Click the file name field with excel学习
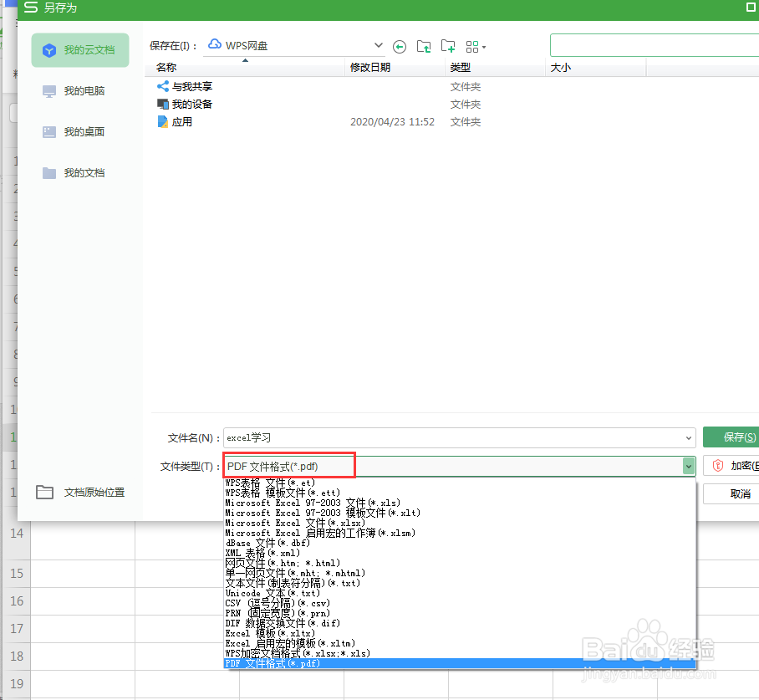Viewport: 759px width, 700px height. point(460,438)
